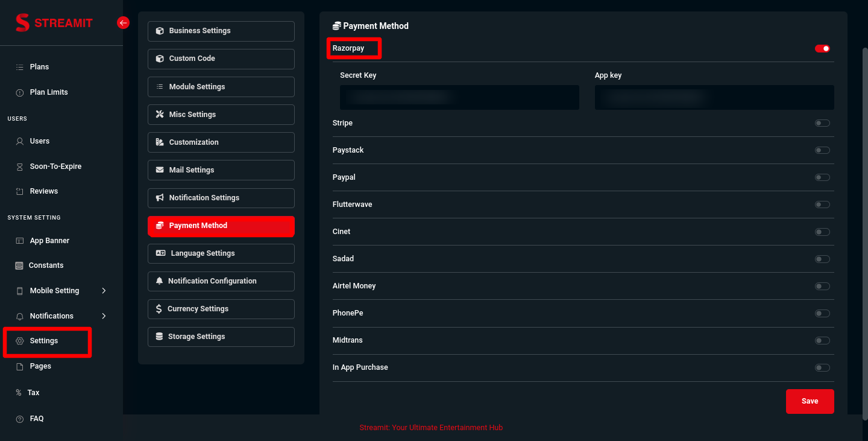The height and width of the screenshot is (441, 868).
Task: Click the Currency Settings dollar icon
Action: [x=159, y=309]
